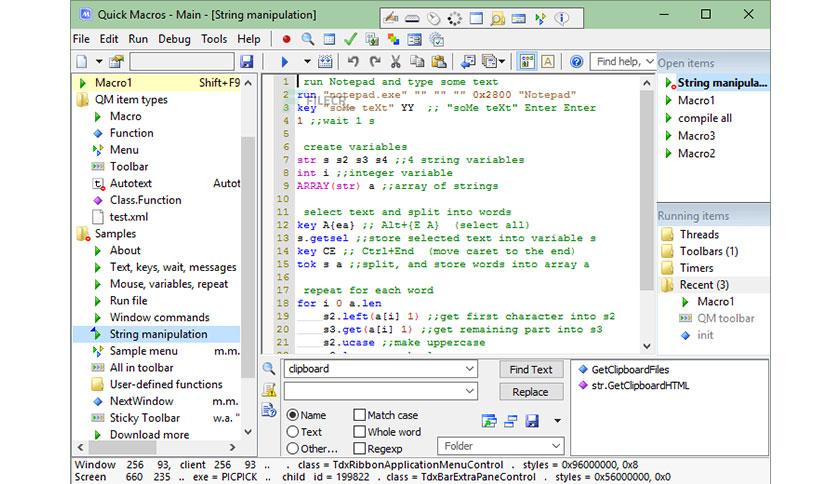Screen dimensions: 836x484
Task: Click the blue Run macro play icon
Action: click(x=285, y=62)
